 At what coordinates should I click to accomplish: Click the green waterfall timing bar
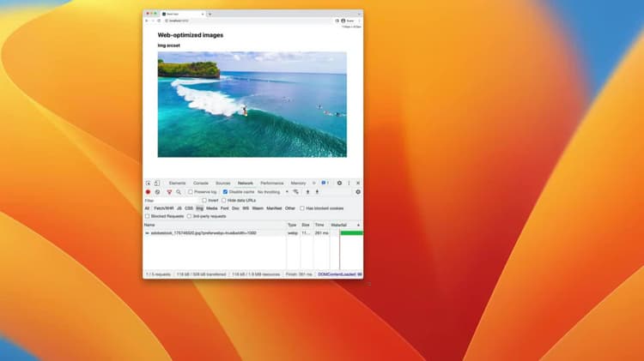[351, 233]
